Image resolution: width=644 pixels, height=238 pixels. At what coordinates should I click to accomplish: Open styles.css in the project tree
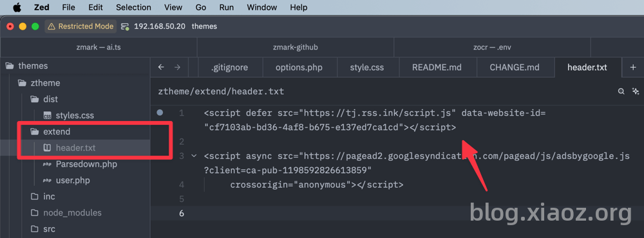75,116
